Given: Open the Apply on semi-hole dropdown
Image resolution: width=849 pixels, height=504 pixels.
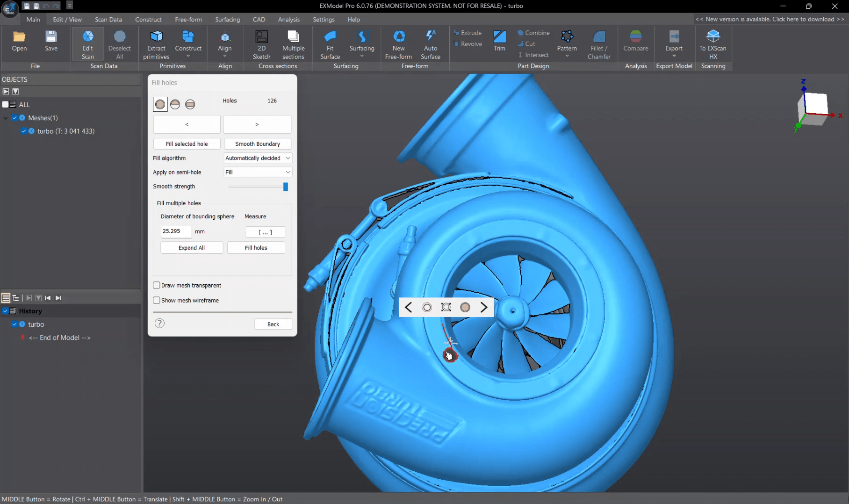Looking at the screenshot, I should click(258, 172).
